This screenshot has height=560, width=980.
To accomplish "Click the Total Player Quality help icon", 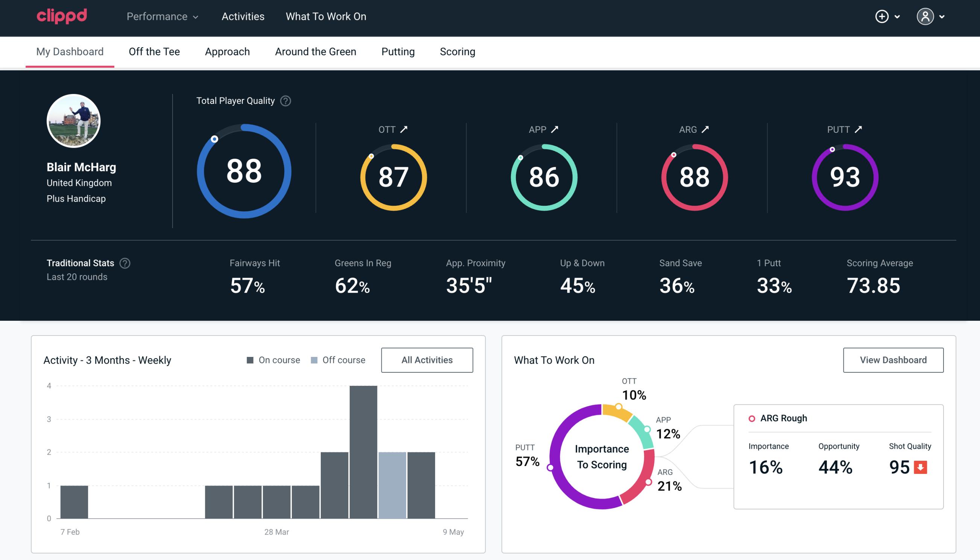I will click(x=285, y=101).
